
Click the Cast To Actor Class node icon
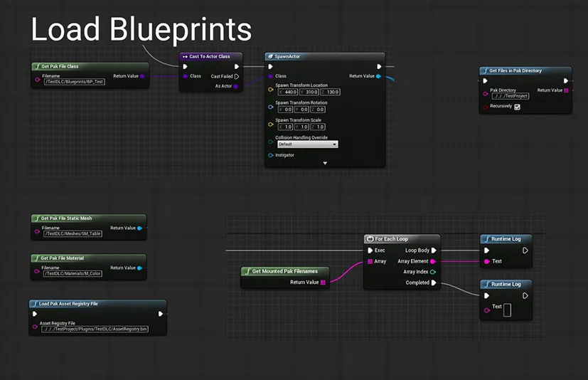click(x=185, y=57)
